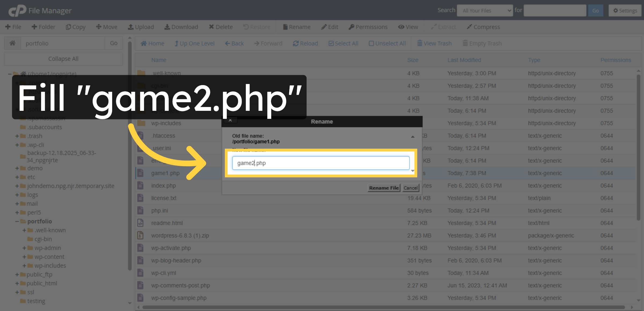Open the Download function

tap(181, 27)
